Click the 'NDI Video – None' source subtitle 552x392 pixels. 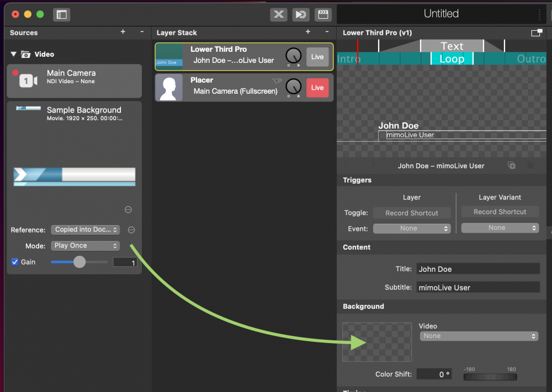tap(71, 82)
